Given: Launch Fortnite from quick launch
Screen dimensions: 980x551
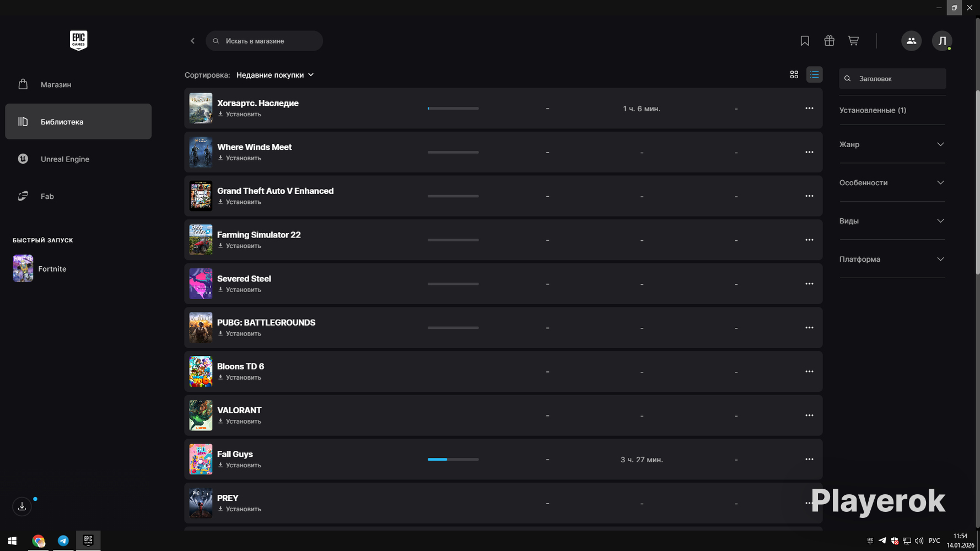Looking at the screenshot, I should pyautogui.click(x=40, y=268).
